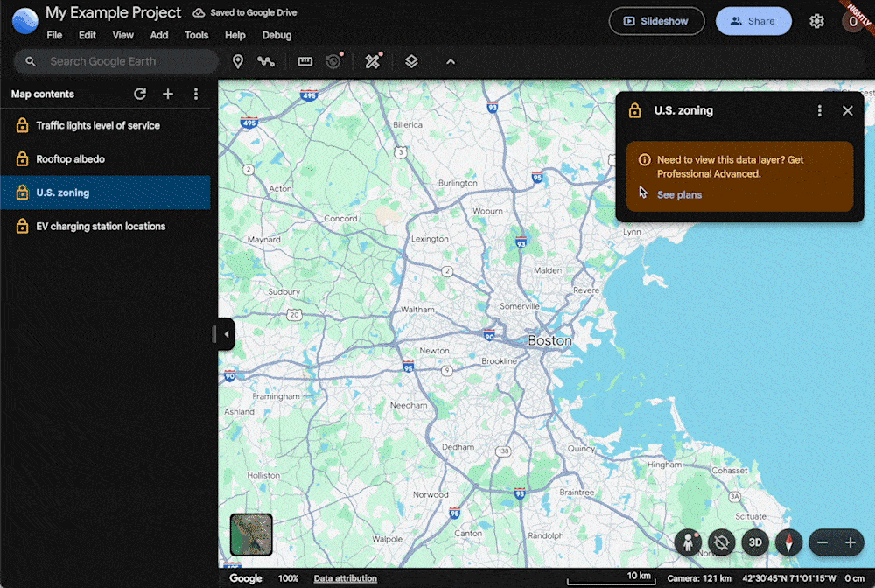Click the lock icon beside Traffic lights level of service

(x=23, y=125)
